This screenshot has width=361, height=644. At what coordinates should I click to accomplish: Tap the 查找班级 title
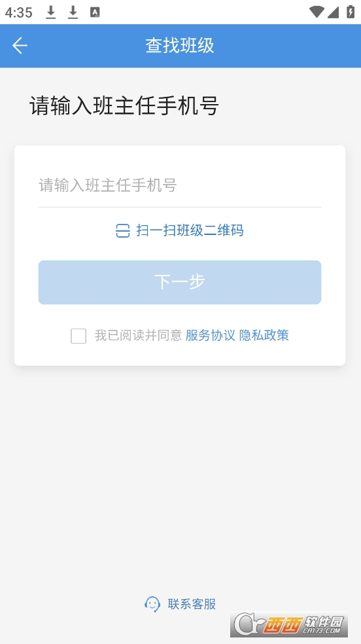[x=180, y=46]
